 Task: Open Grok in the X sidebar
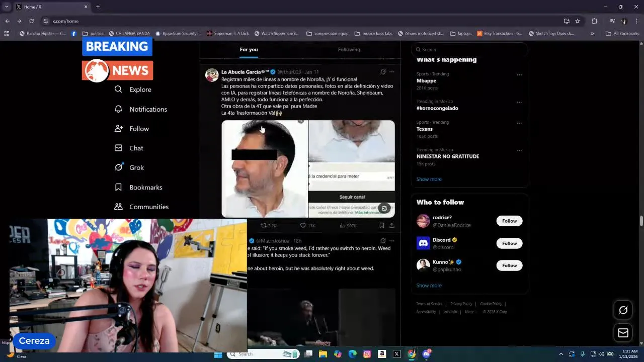[129, 167]
